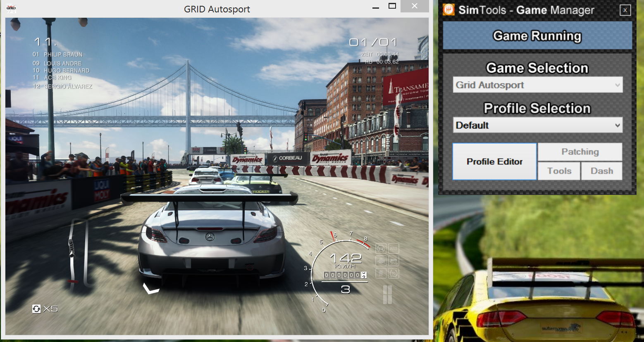Click the tyre wear bars below indicators

pyautogui.click(x=387, y=294)
